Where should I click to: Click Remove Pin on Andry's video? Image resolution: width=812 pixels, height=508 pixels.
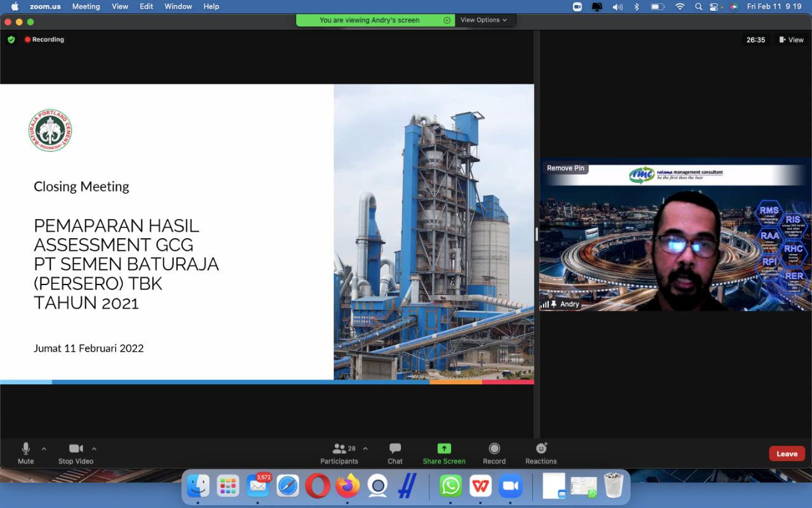tap(565, 168)
